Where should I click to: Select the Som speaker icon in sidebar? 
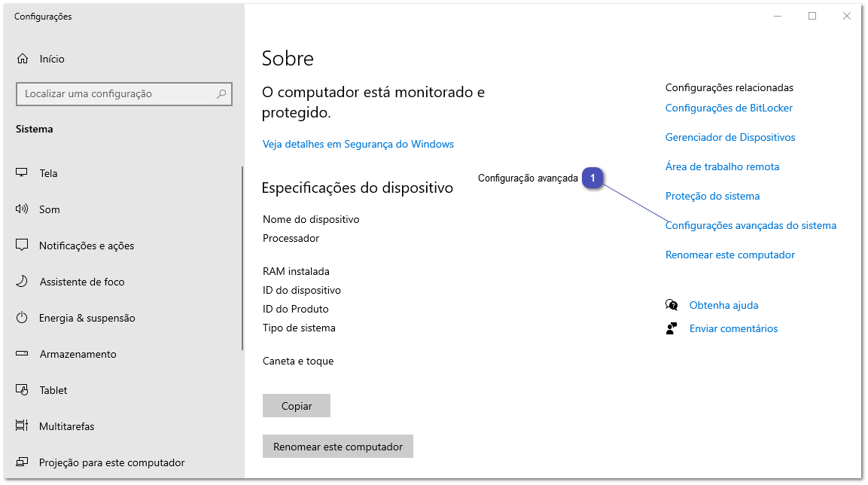click(x=23, y=209)
